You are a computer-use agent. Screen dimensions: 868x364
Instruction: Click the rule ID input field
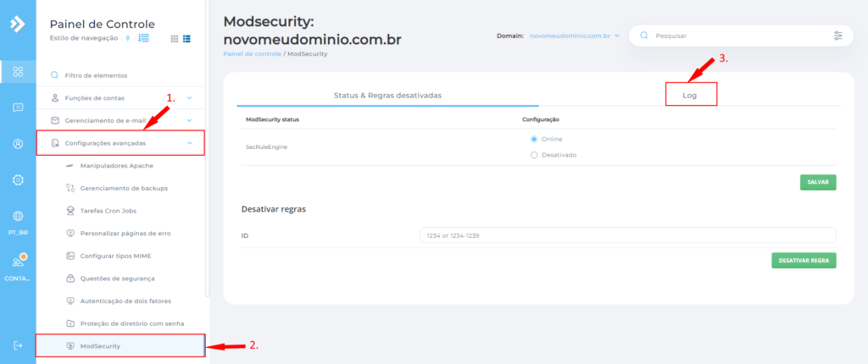tap(627, 234)
